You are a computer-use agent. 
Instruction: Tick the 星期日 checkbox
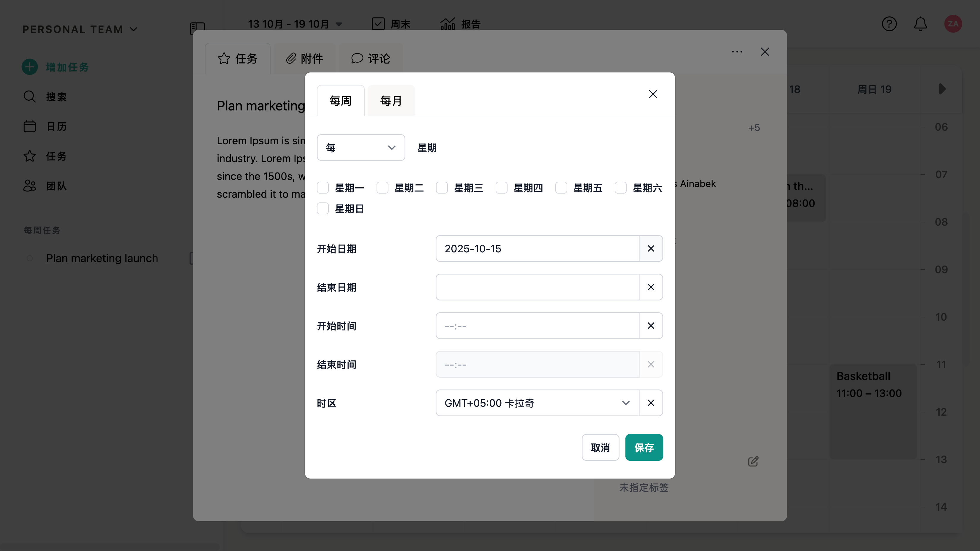click(x=323, y=208)
